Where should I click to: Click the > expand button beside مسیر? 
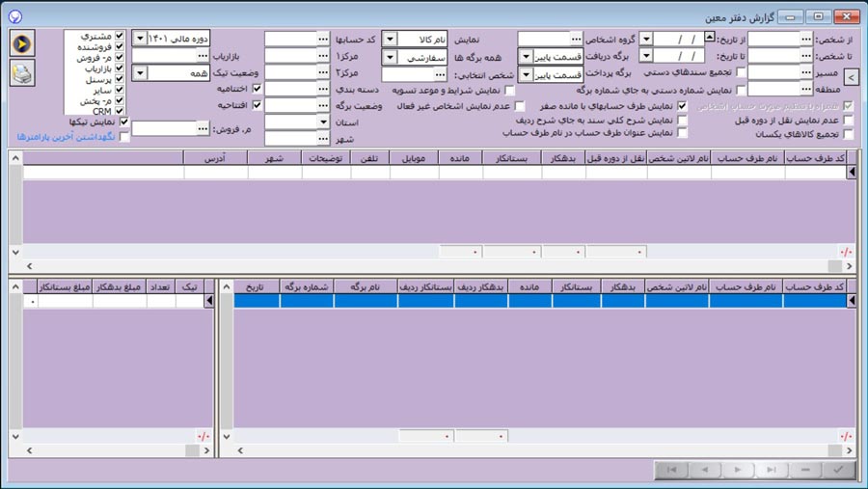(851, 74)
